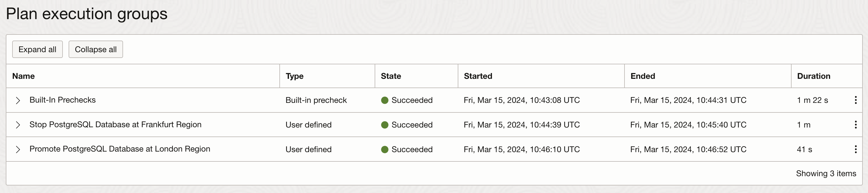868x193 pixels.
Task: Select the Built-In Prechecks row name
Action: [63, 100]
